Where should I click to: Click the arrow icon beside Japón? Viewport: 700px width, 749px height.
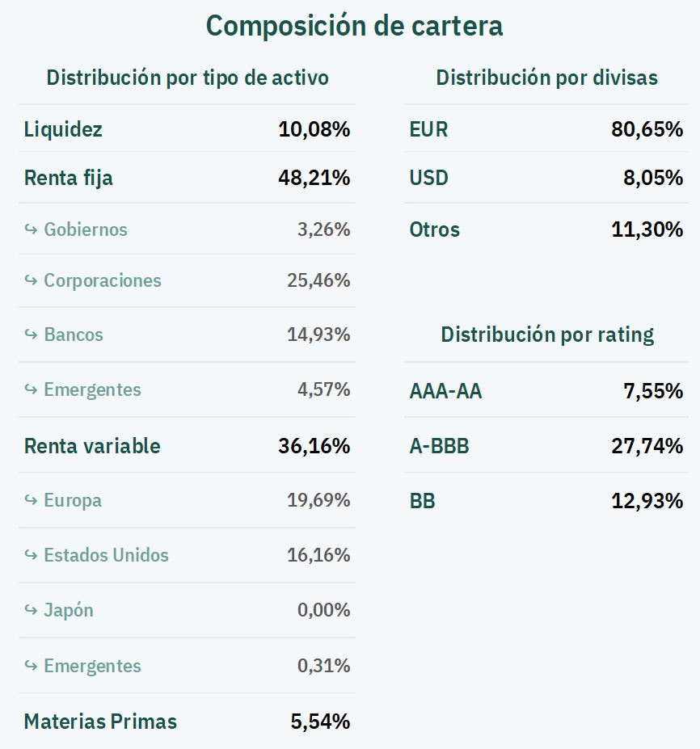31,610
